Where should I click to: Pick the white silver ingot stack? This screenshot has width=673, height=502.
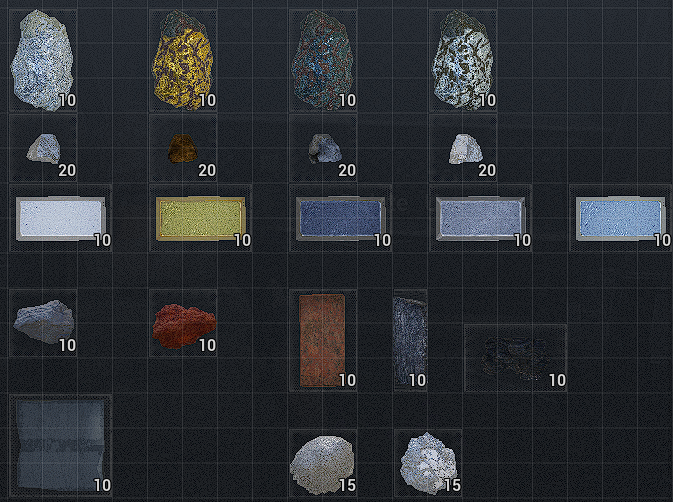[x=61, y=218]
